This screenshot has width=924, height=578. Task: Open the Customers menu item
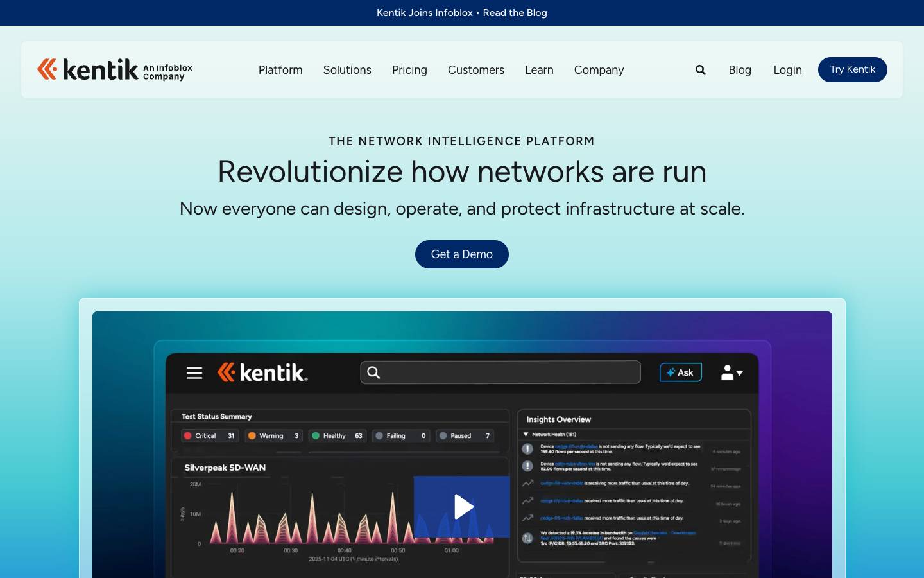476,70
